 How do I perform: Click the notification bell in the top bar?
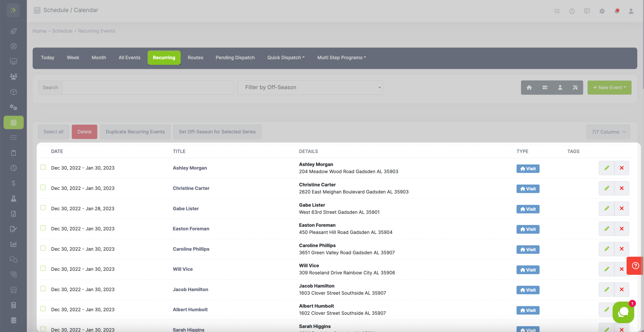tap(617, 11)
